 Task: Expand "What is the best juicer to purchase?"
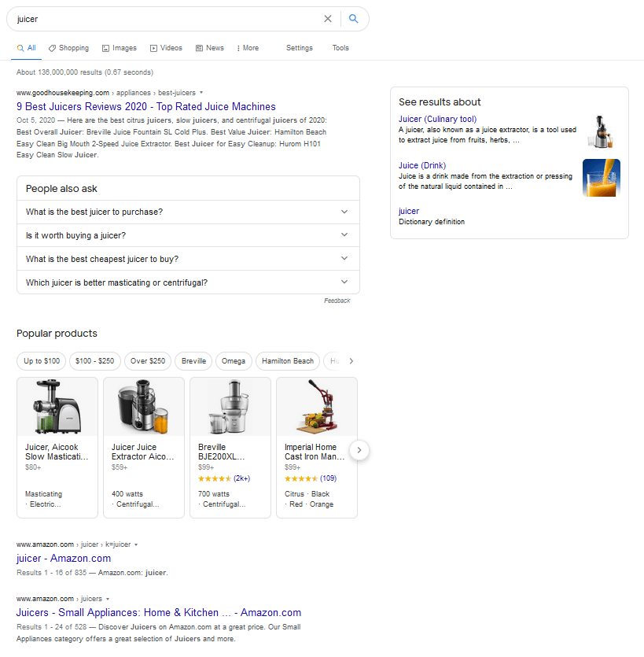188,212
